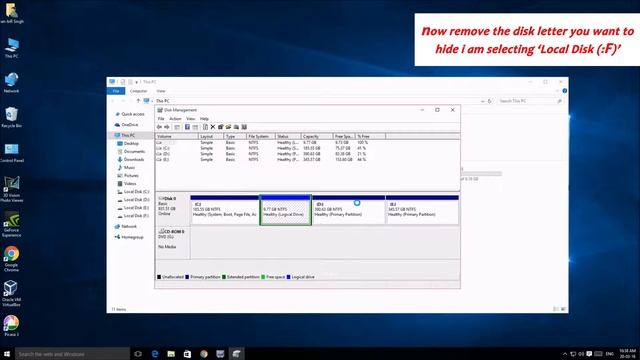Click the CD-ROM 0 label panel

tap(173, 243)
